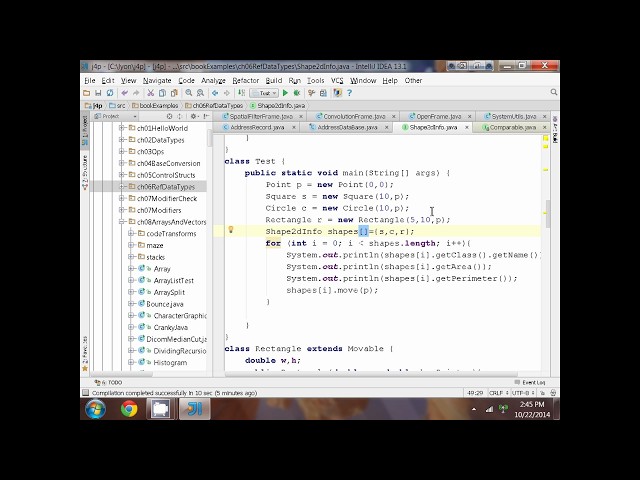This screenshot has width=640, height=480.
Task: Open Google Chrome from the taskbar
Action: coord(129,409)
